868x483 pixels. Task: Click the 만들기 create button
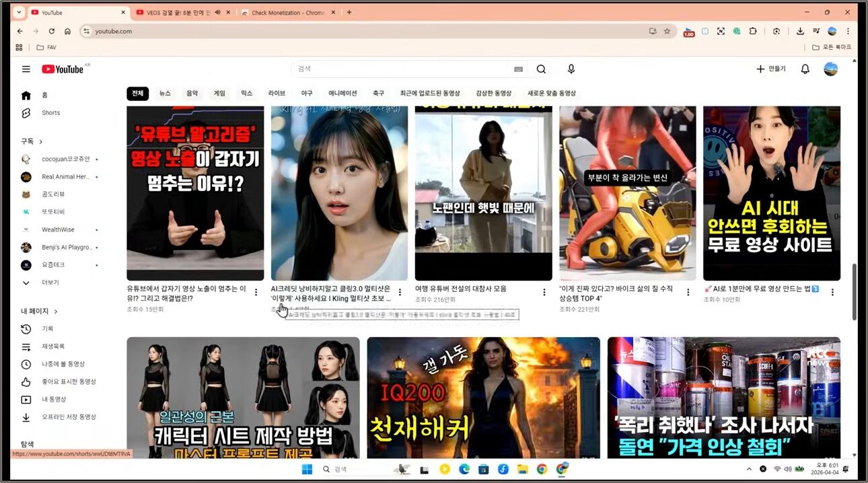click(771, 69)
